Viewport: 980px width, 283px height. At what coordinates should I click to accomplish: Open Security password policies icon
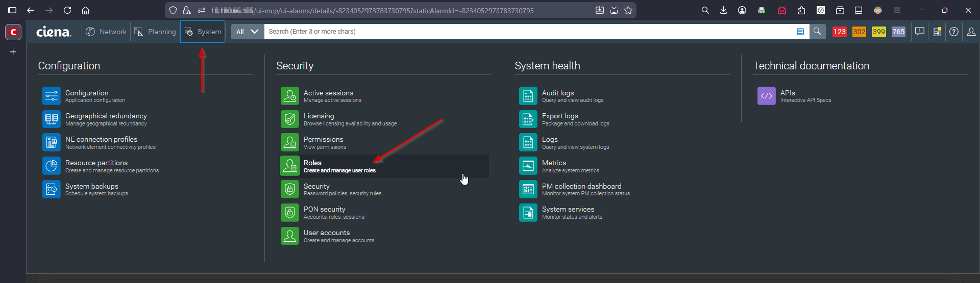(x=290, y=189)
